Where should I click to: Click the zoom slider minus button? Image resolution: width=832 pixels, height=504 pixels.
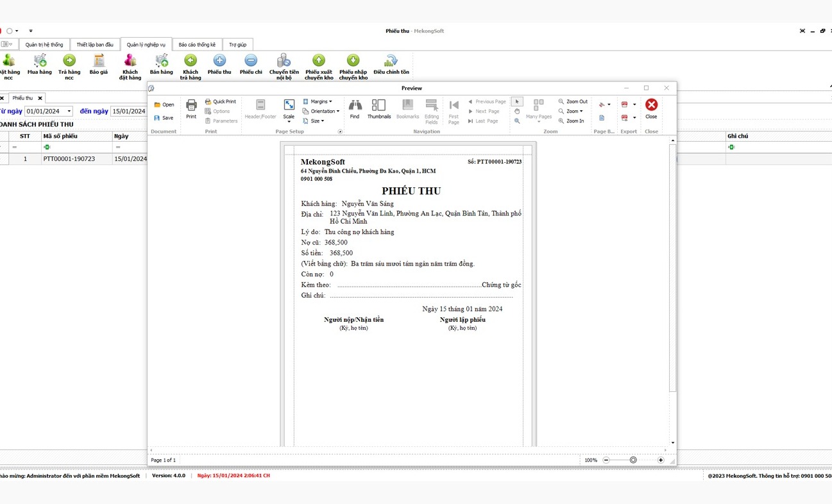point(606,460)
